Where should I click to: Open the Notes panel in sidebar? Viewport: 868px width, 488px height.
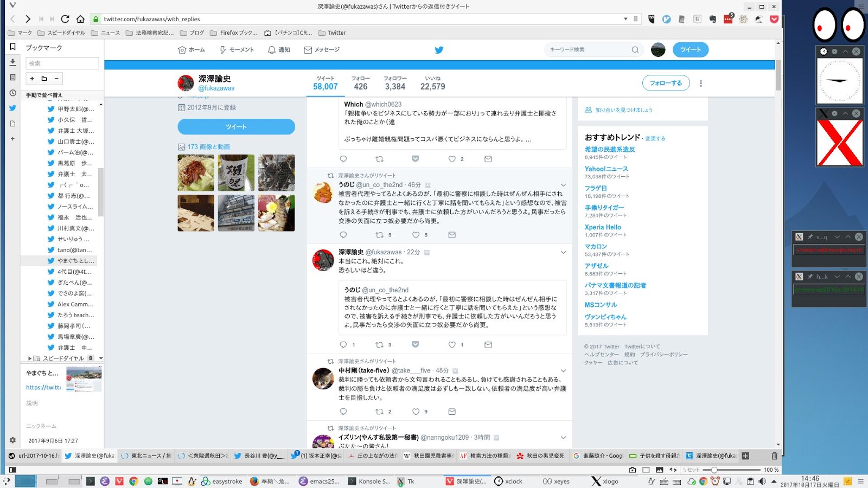pyautogui.click(x=12, y=78)
